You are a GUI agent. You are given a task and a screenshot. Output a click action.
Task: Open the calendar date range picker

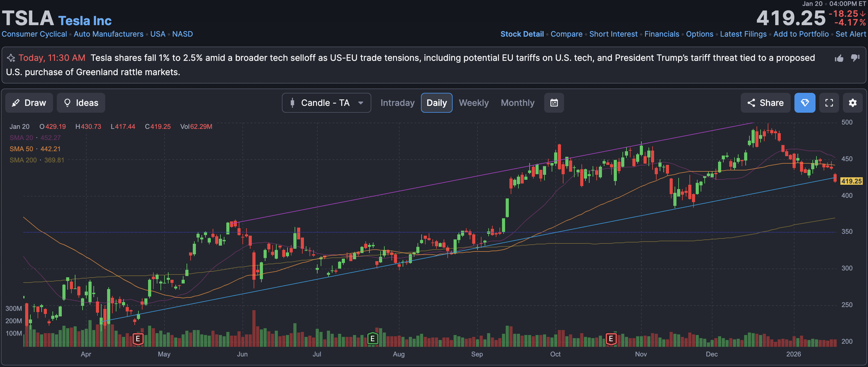[554, 103]
